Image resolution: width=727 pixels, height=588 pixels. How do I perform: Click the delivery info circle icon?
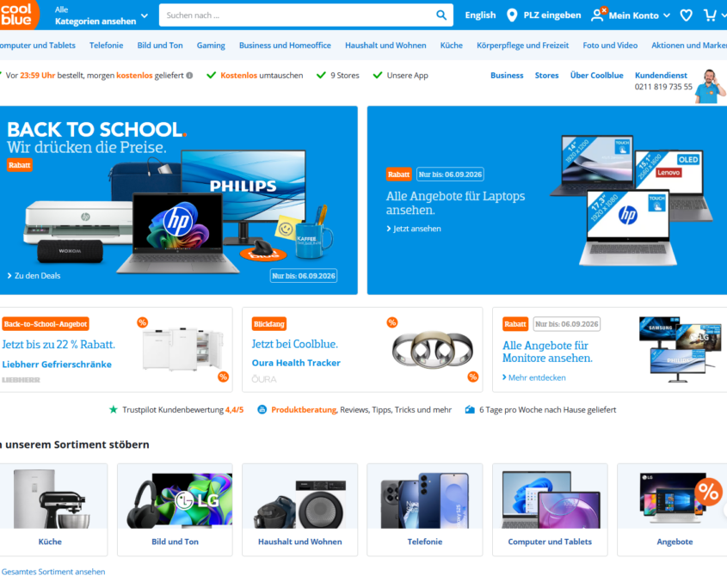[x=189, y=76]
